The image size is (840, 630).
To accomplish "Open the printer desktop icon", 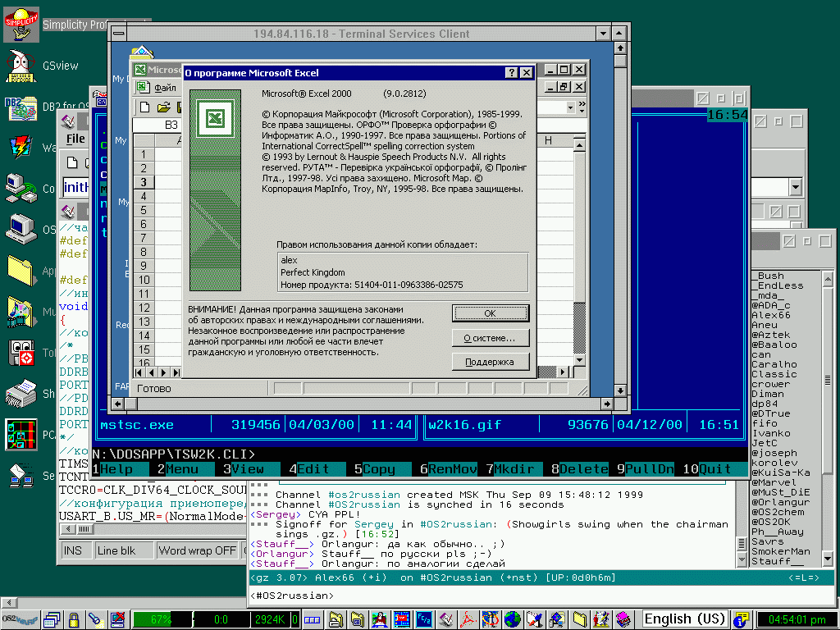I will pos(21,394).
